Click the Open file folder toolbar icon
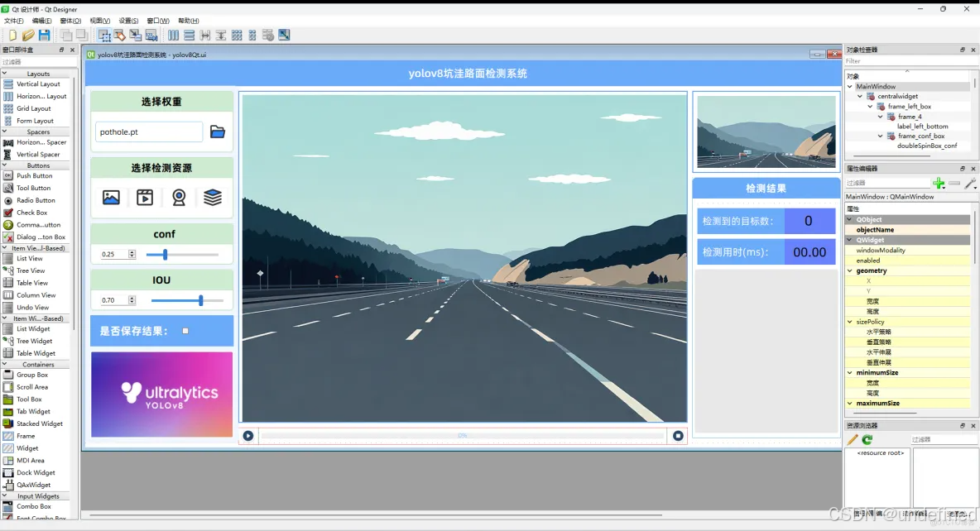The width and height of the screenshot is (980, 531). 28,36
